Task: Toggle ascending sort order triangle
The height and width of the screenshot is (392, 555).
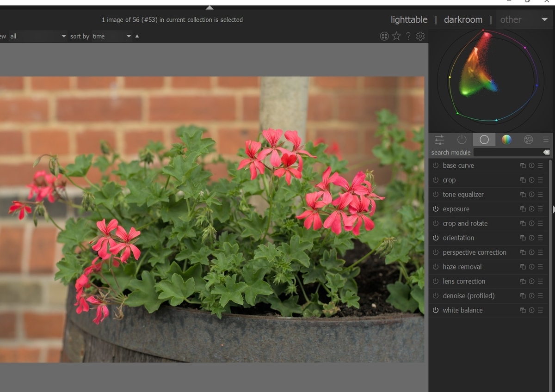Action: (x=137, y=36)
